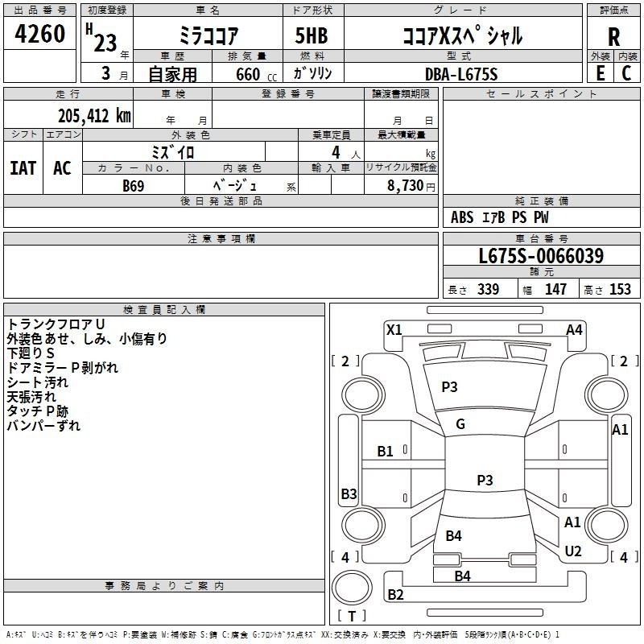Screen dimensions: 644x644
Task: Click the [T] spare tire marker
Action: (x=353, y=616)
